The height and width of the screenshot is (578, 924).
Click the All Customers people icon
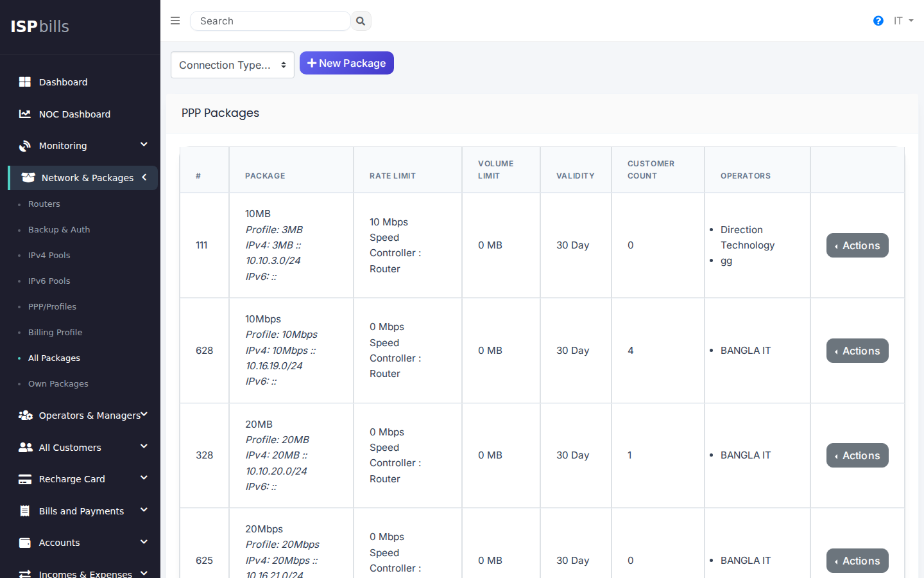point(25,448)
